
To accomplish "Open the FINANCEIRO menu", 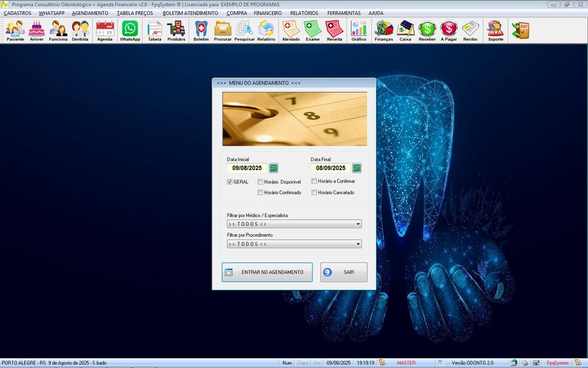I will tap(268, 13).
